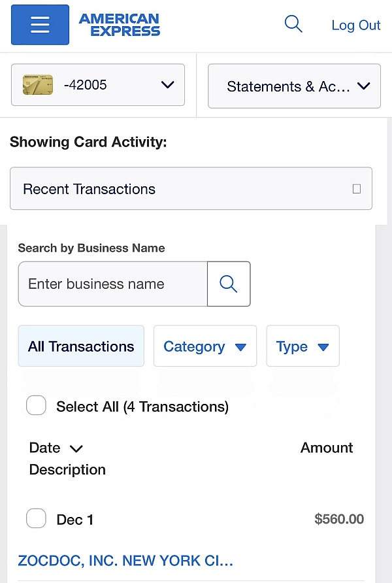Open the hamburger navigation menu
The height and width of the screenshot is (583, 392).
(x=40, y=25)
